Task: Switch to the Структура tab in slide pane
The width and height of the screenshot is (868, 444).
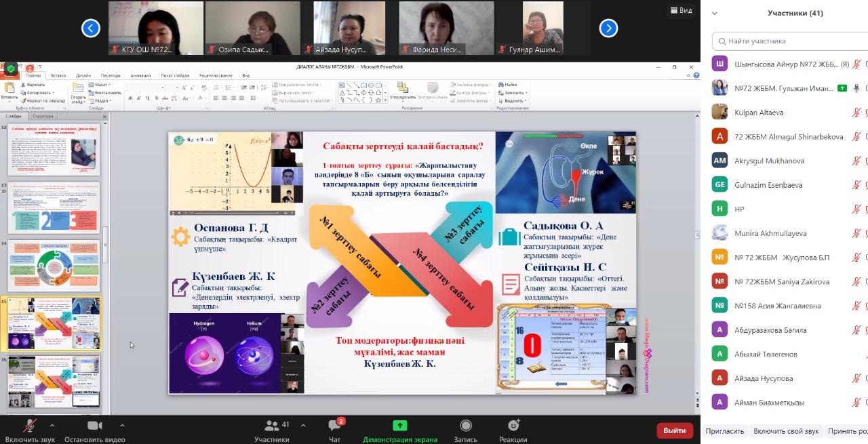Action: pos(43,116)
